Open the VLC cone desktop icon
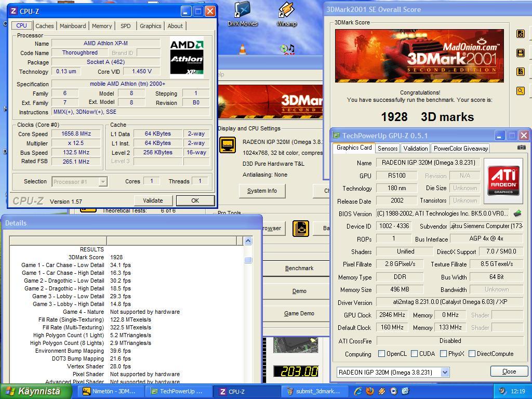The width and height of the screenshot is (532, 399). pos(242,49)
